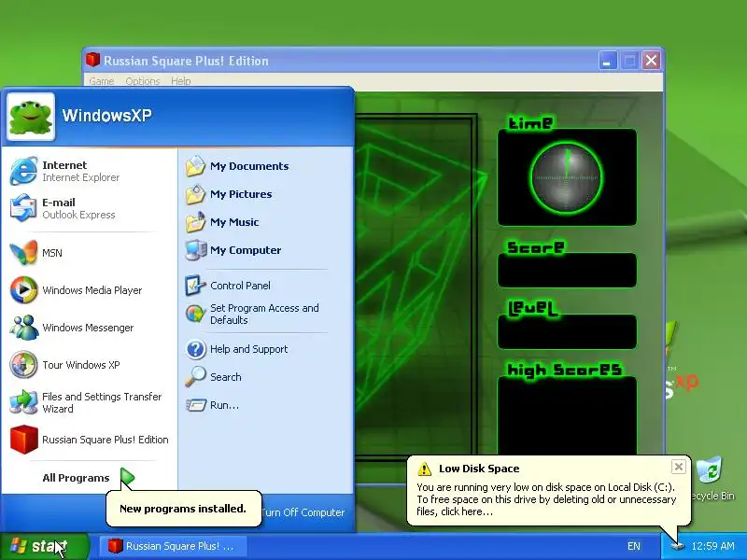Click the Search magnifying glass icon
The height and width of the screenshot is (560, 747).
coord(195,377)
